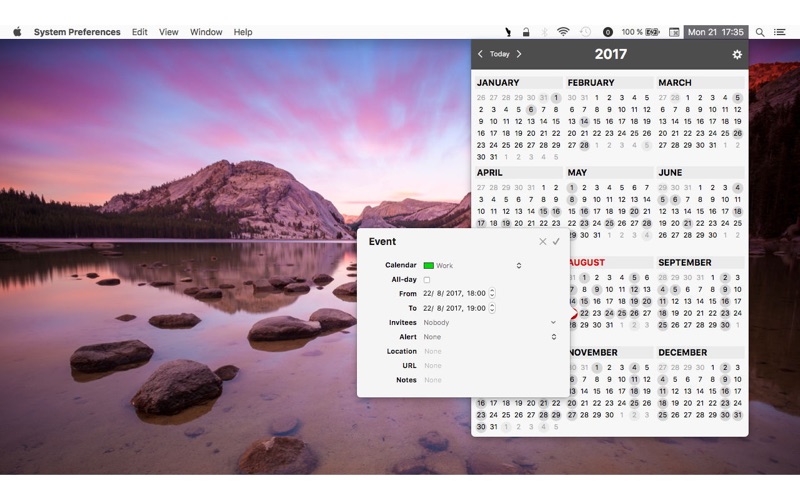This screenshot has height=500, width=800.
Task: Click the Mon 21 17:35 clock
Action: click(716, 32)
